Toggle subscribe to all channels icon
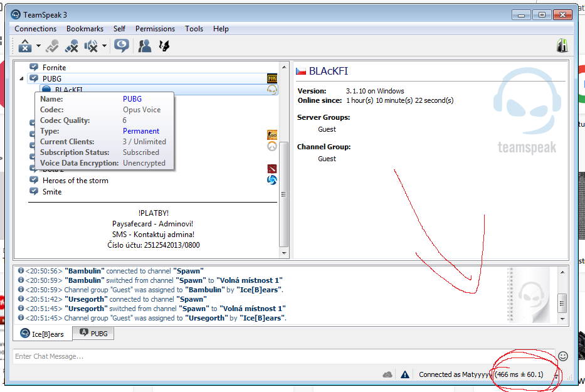The width and height of the screenshot is (585, 392). (122, 46)
